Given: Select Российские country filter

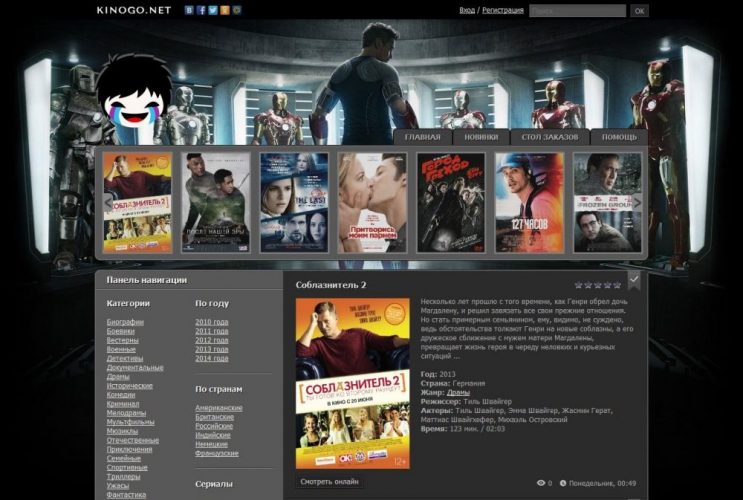Looking at the screenshot, I should pyautogui.click(x=214, y=426).
